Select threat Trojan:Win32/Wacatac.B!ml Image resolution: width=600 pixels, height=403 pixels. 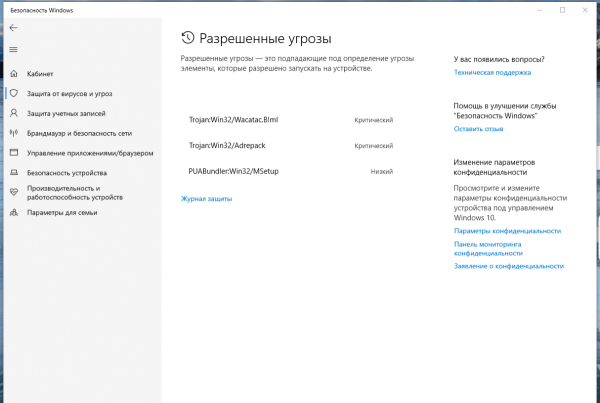pos(233,120)
